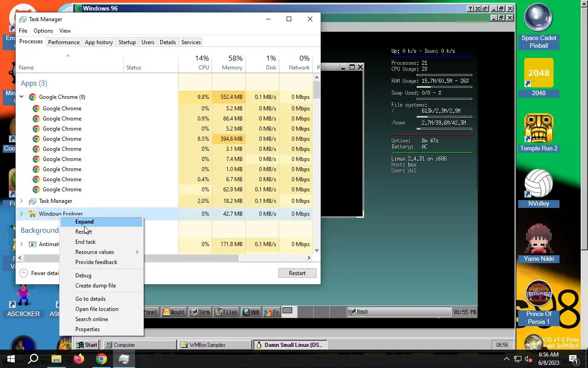Expand the Task Manager process row arrow
Screen dimensions: 588x368
tap(22, 201)
